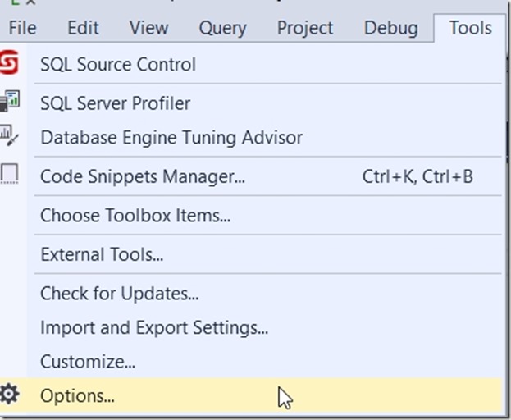Open the File menu
Screen dimensions: 511x420
click(x=22, y=27)
